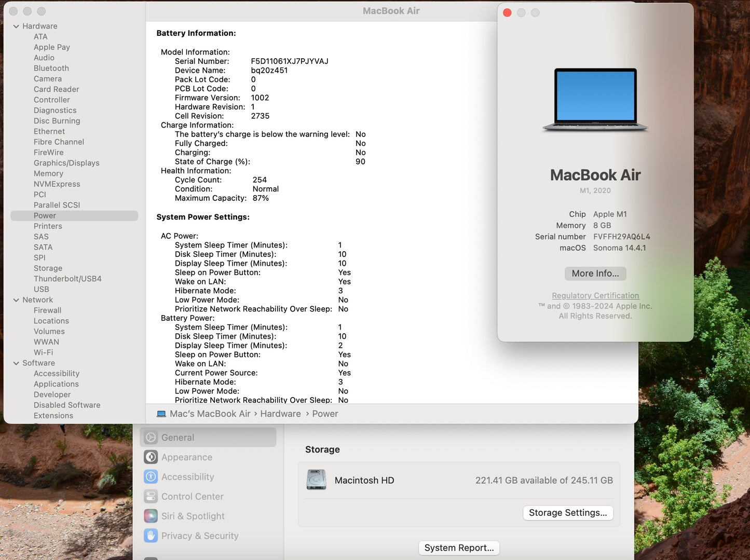
Task: Select Volumes under Network
Action: (49, 332)
